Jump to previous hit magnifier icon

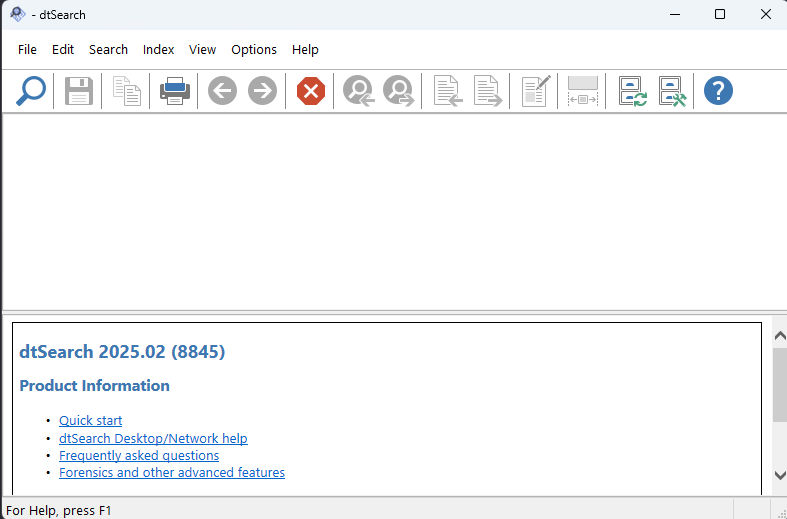(x=358, y=91)
